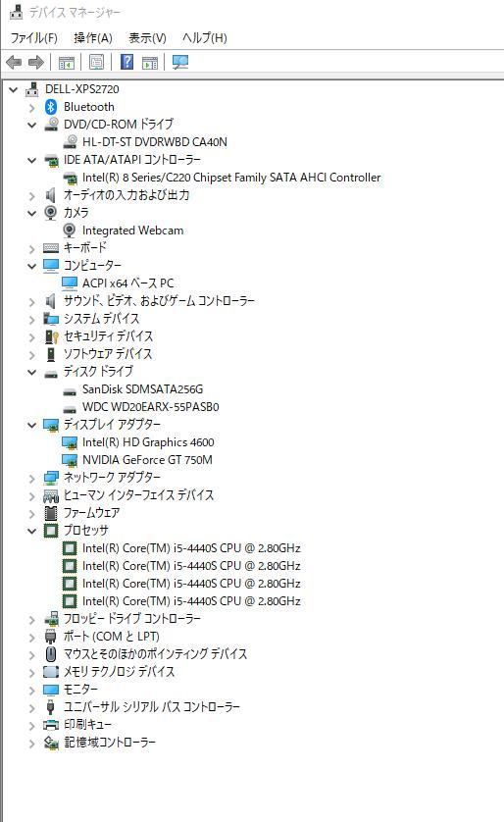The image size is (504, 822).
Task: Click the フロッピー ドライブ コントローラー icon
Action: click(51, 619)
